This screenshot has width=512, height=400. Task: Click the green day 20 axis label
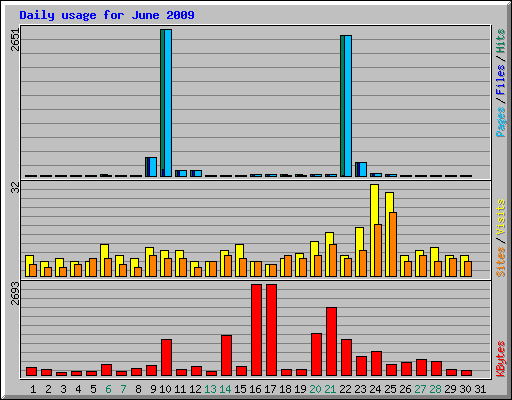[x=315, y=389]
